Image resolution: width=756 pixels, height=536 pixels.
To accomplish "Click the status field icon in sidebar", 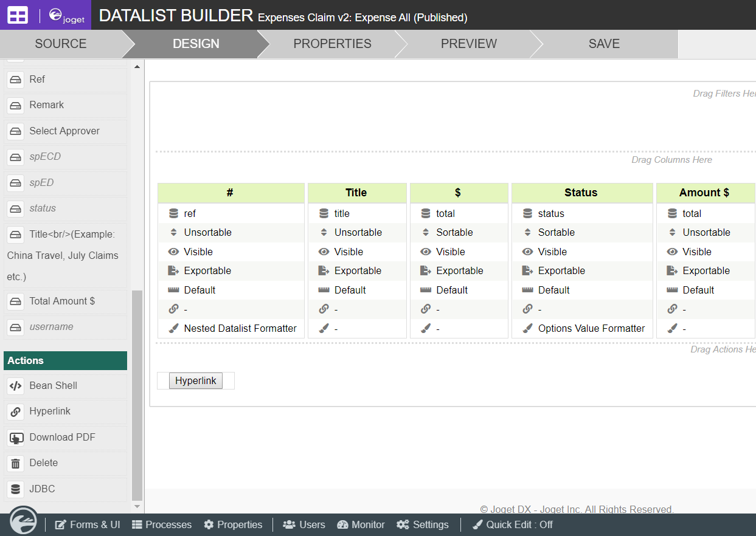I will pyautogui.click(x=16, y=208).
